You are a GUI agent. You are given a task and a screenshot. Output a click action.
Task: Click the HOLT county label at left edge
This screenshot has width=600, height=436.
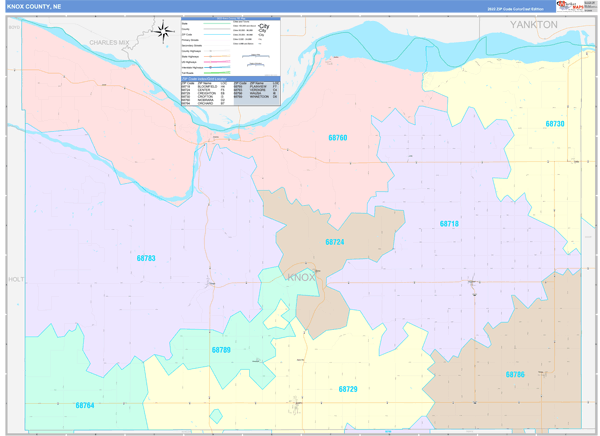tap(14, 280)
